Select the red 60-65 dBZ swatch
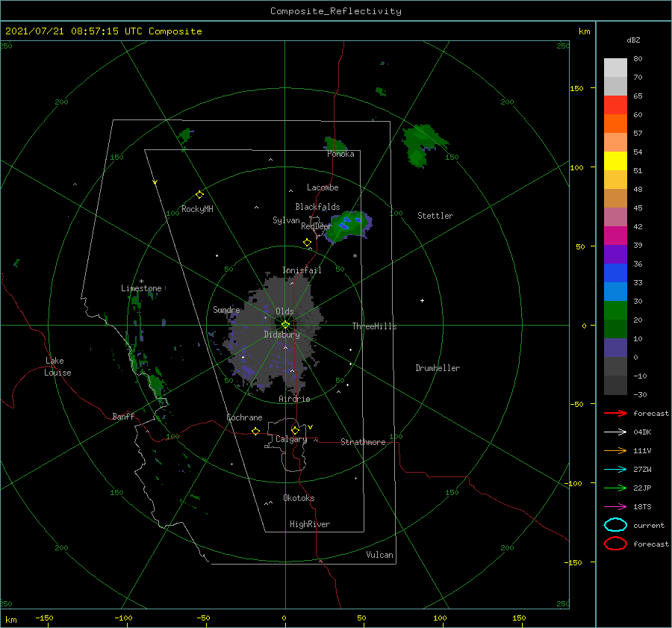The width and height of the screenshot is (672, 628). click(x=615, y=105)
